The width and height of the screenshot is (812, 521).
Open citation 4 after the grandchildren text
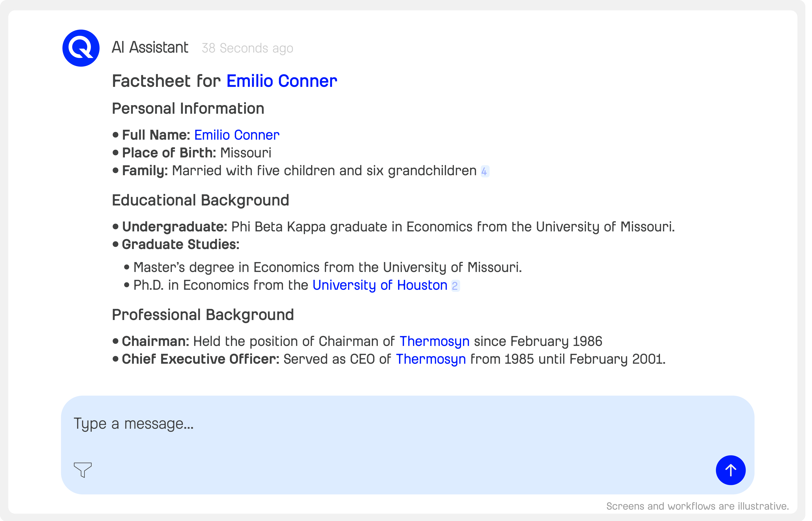pos(485,172)
